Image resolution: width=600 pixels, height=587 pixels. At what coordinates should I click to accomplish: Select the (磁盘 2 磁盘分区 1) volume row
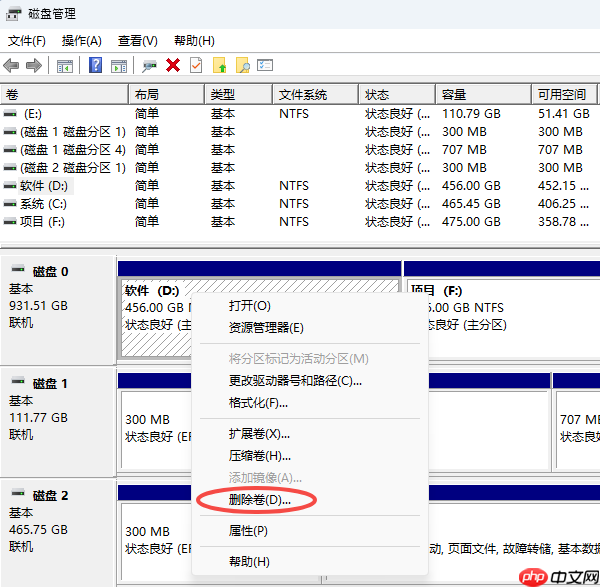tap(300, 168)
